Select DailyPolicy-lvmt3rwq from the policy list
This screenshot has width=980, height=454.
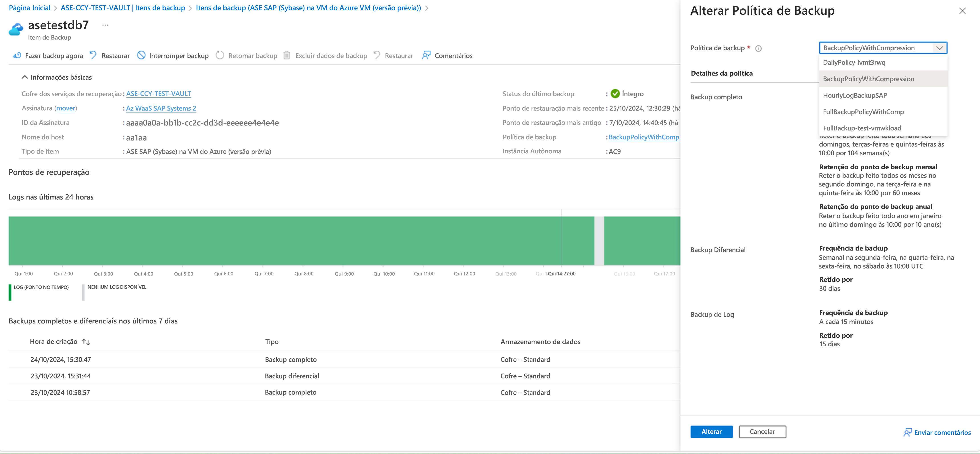coord(854,62)
